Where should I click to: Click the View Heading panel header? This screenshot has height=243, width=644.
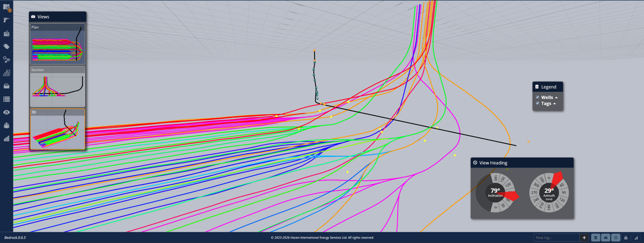pyautogui.click(x=522, y=163)
